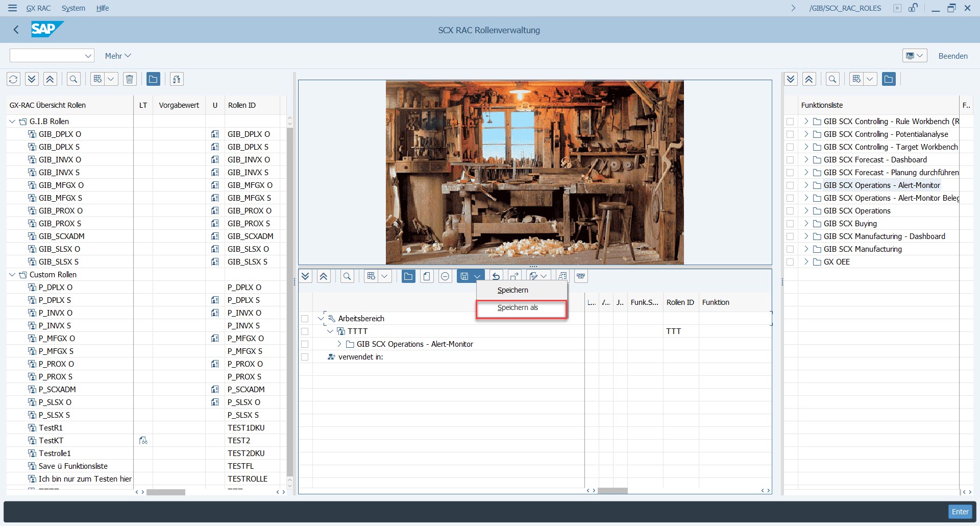Click the minus remove icon in workspace toolbar

point(445,276)
